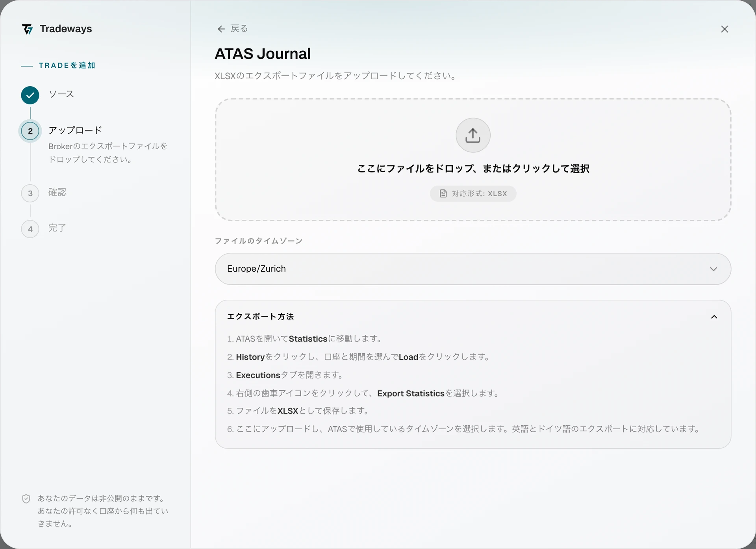Click the Tradeways logo icon
Viewport: 756px width, 549px height.
click(x=27, y=29)
